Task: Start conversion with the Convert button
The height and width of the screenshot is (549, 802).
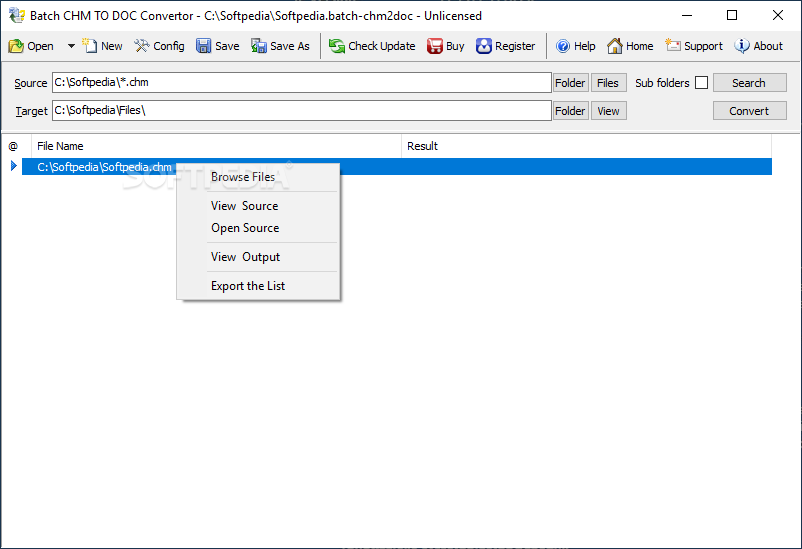Action: tap(749, 111)
